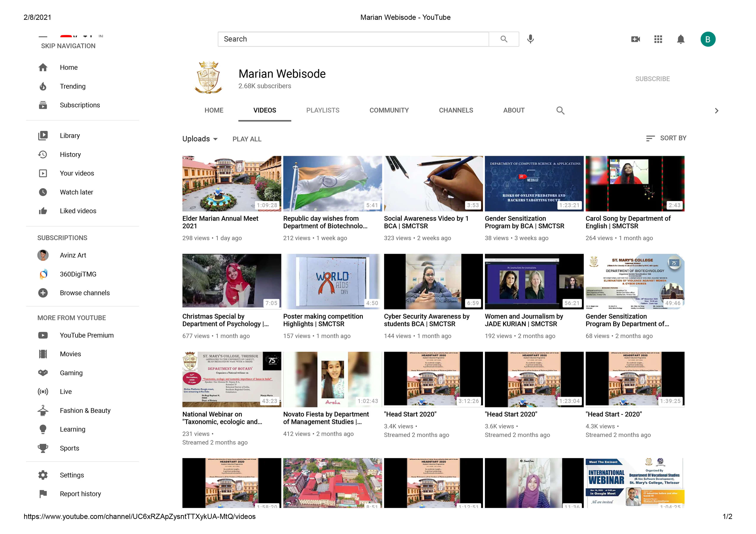The image size is (756, 534).
Task: Open Republic day wishes flag thumbnail
Action: (332, 184)
